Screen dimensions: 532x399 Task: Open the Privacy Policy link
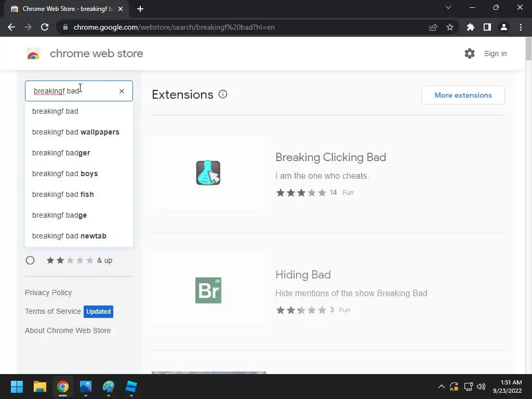(x=48, y=292)
